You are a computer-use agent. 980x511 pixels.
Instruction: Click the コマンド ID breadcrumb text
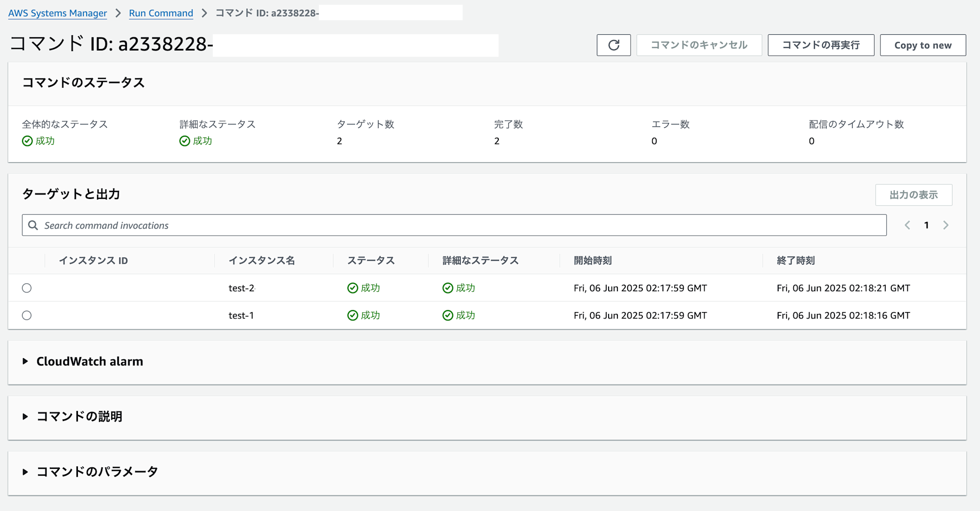point(268,13)
